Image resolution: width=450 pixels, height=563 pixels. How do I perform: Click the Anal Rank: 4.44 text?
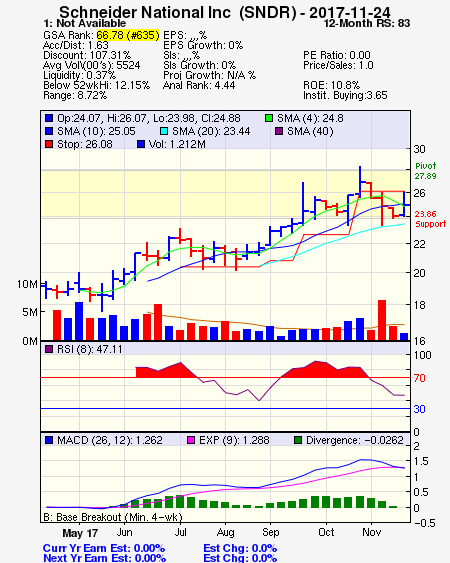(x=199, y=85)
